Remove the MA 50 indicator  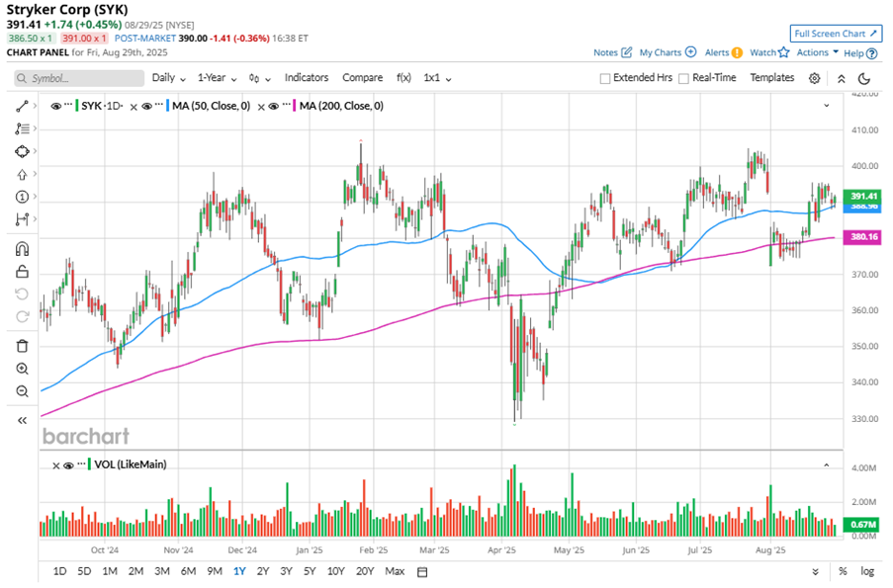click(134, 107)
